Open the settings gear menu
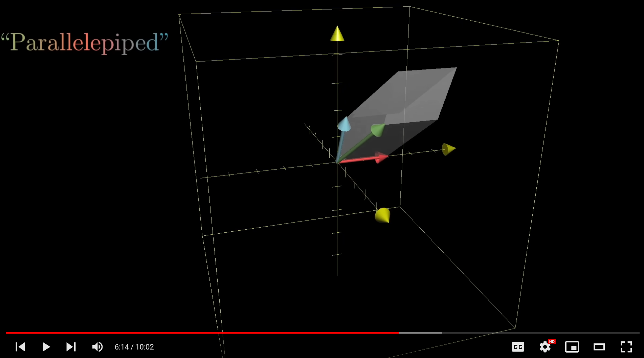Viewport: 644px width, 358px height. coord(545,347)
